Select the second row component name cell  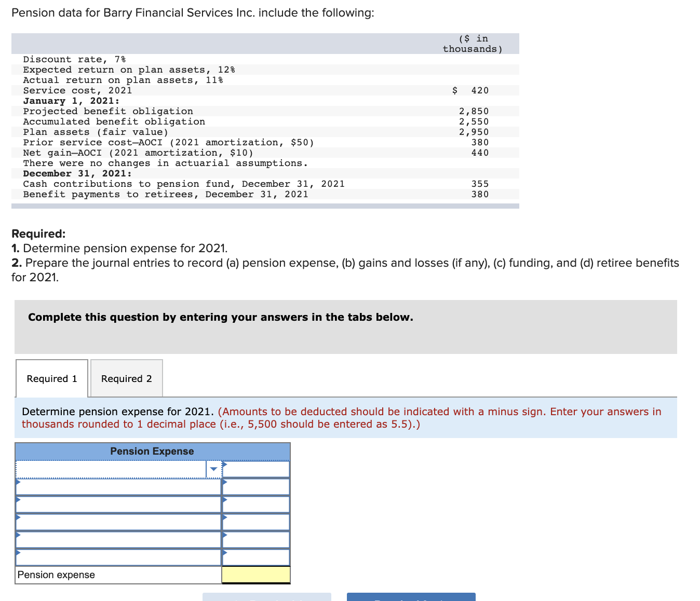[x=118, y=487]
